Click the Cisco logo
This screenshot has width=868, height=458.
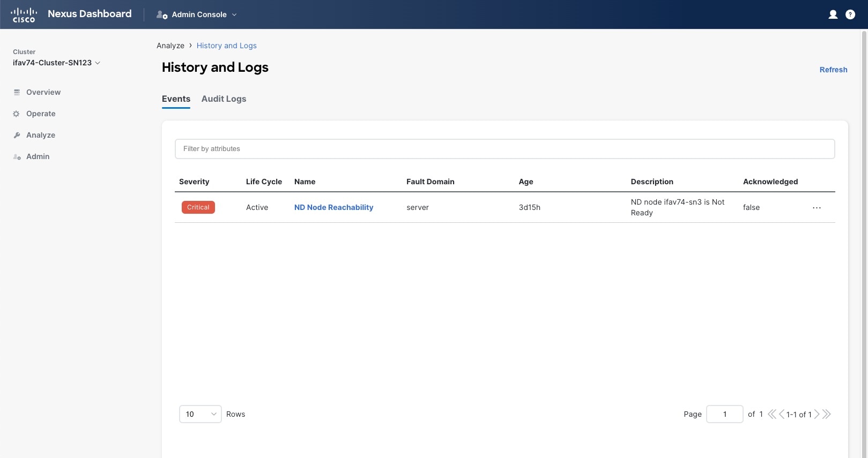pyautogui.click(x=24, y=14)
